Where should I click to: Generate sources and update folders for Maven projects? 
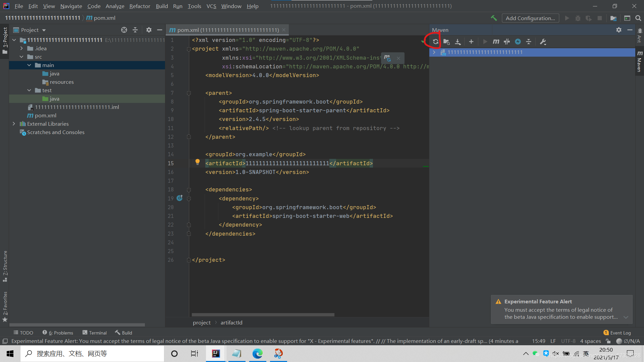446,42
